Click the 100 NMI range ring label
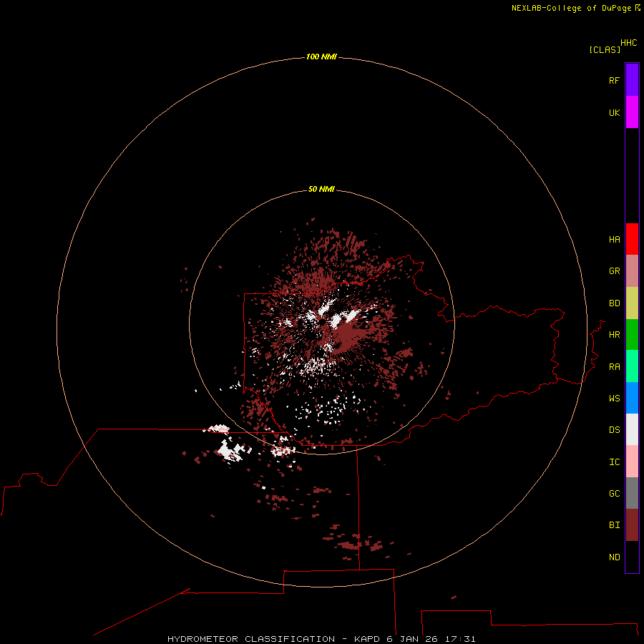 tap(321, 57)
